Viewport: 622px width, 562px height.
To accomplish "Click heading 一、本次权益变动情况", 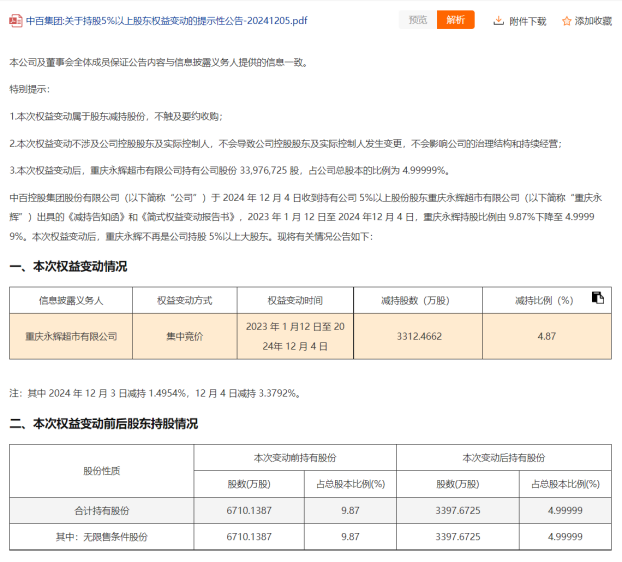I will point(68,266).
